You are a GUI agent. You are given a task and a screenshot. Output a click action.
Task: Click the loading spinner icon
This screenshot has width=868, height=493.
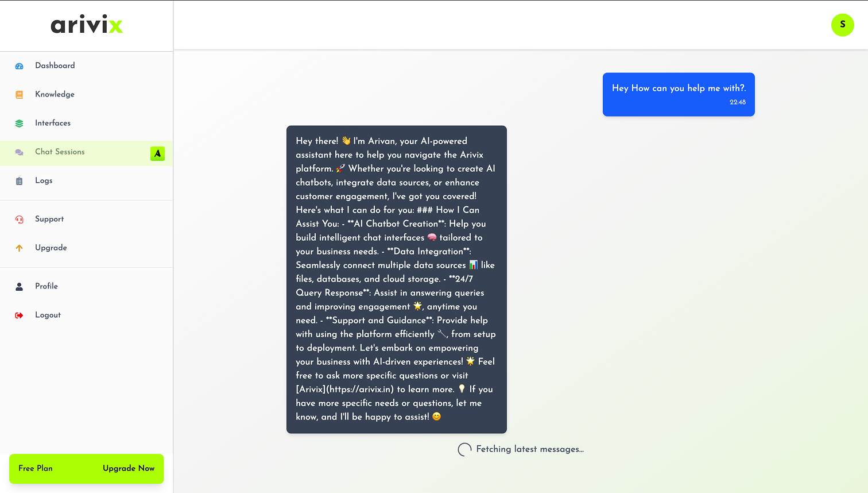pyautogui.click(x=464, y=449)
